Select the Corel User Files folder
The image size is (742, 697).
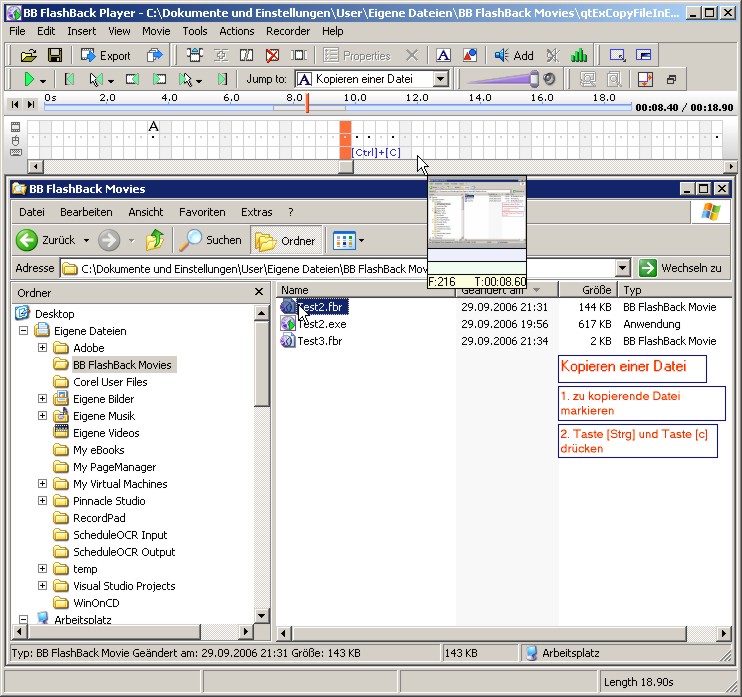(110, 382)
